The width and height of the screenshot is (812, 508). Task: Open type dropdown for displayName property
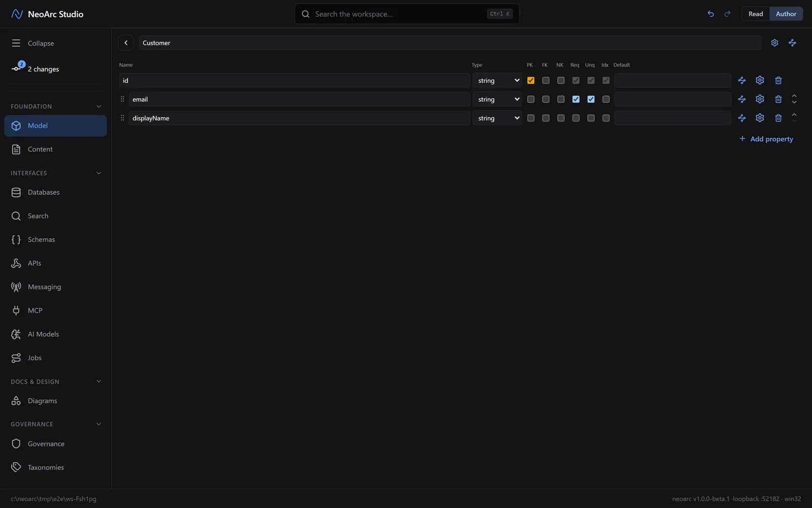[497, 118]
